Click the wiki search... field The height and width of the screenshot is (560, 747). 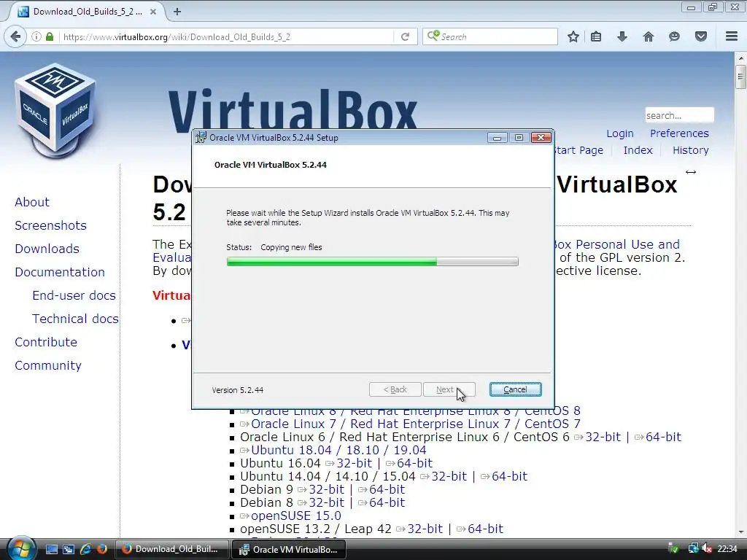point(679,115)
